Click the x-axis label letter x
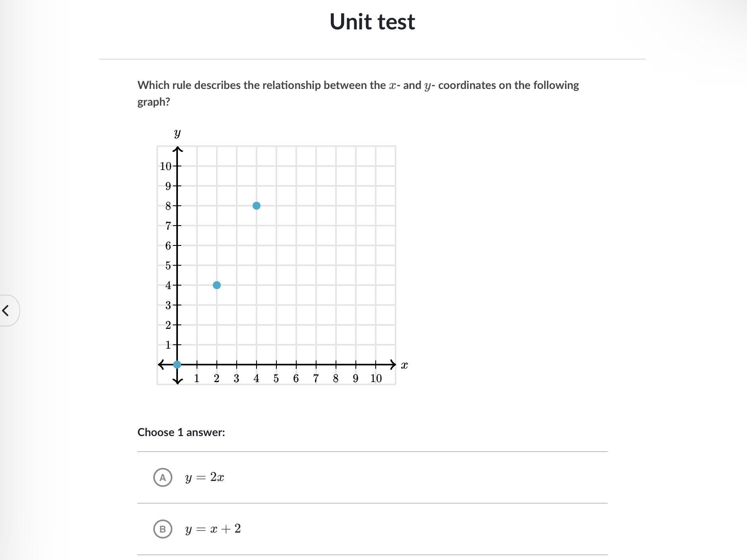The width and height of the screenshot is (747, 560). [x=404, y=365]
